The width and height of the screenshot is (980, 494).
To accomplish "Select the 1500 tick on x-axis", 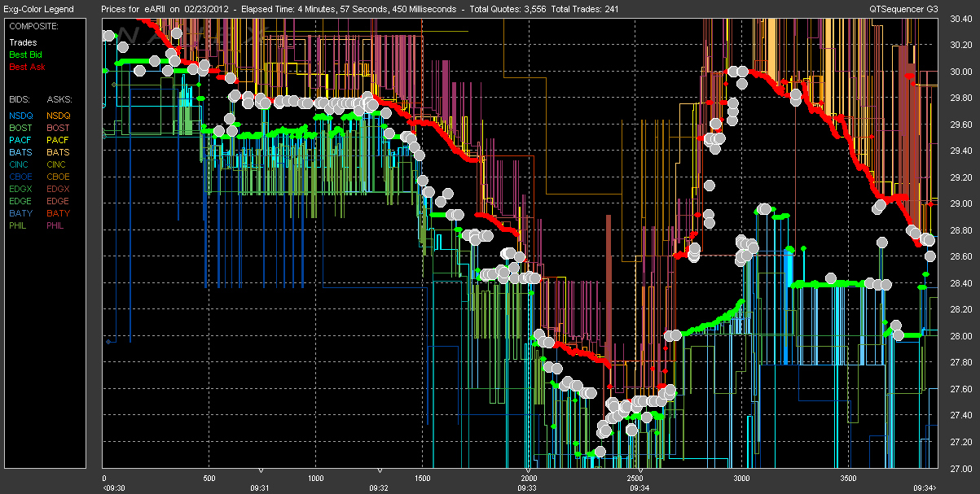I will point(421,479).
